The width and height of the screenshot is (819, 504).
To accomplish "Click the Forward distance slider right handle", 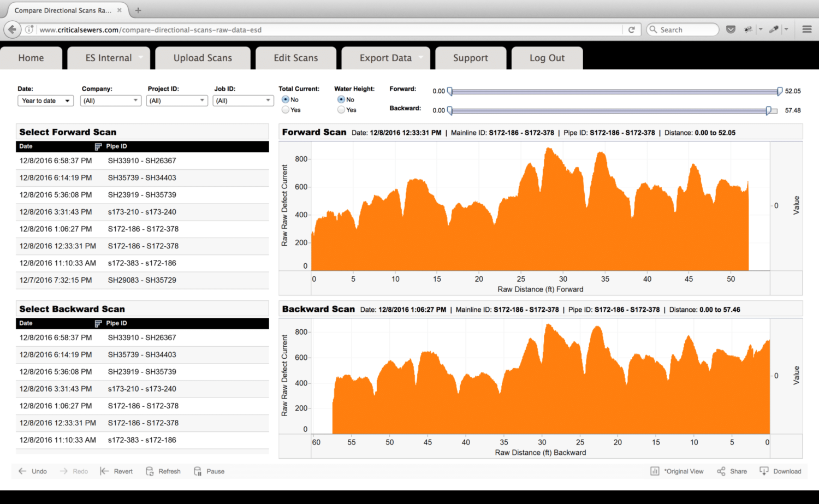I will click(x=780, y=91).
